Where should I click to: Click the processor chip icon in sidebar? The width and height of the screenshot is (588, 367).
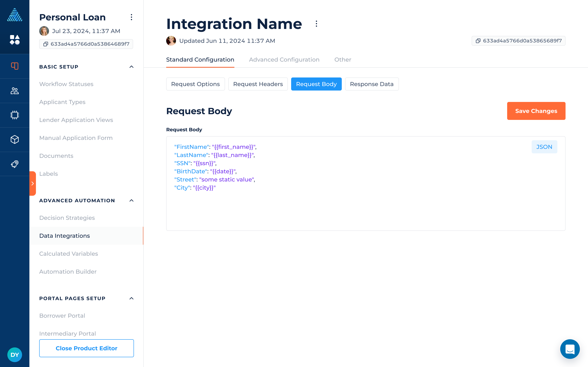coord(14,115)
